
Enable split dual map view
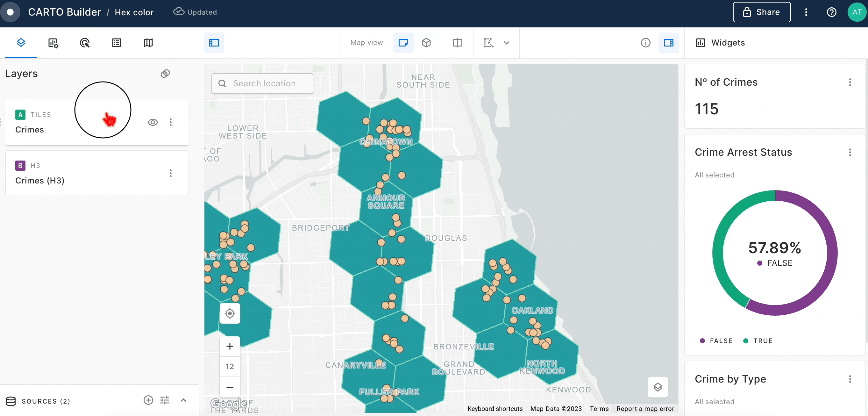tap(457, 43)
